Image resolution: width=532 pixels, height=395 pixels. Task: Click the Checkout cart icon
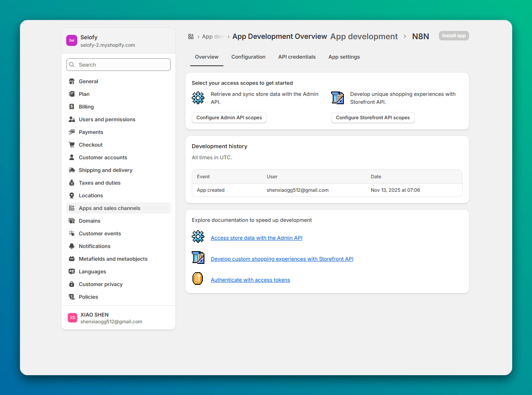72,145
